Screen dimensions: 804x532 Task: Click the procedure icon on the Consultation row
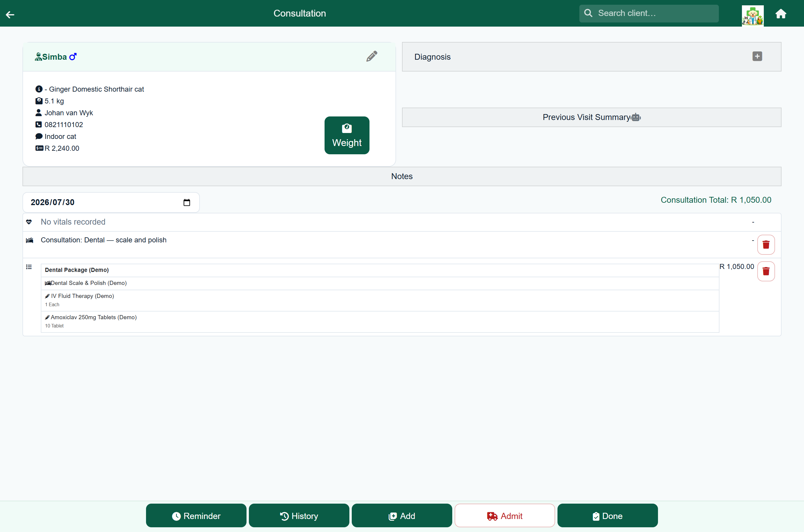point(30,240)
